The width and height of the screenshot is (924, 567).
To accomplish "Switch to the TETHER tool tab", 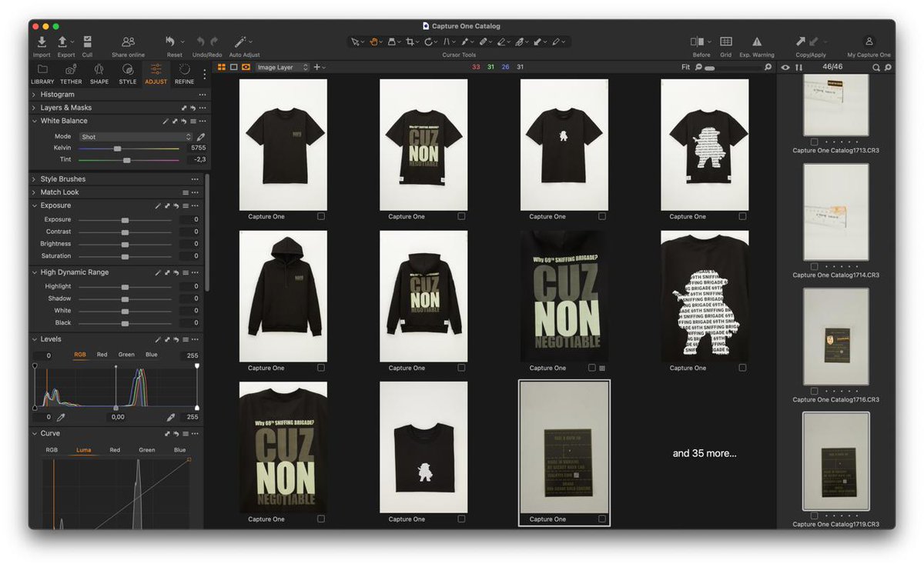I will (71, 74).
